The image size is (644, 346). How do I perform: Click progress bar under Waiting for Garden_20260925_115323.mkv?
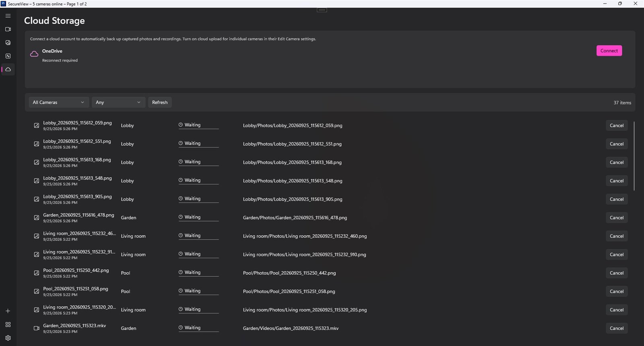coord(198,332)
